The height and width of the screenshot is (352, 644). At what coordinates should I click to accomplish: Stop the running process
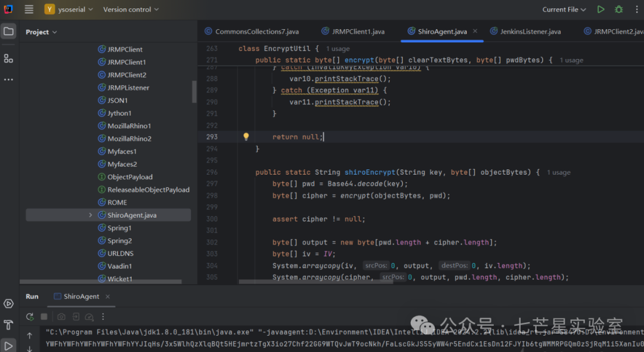tap(44, 316)
